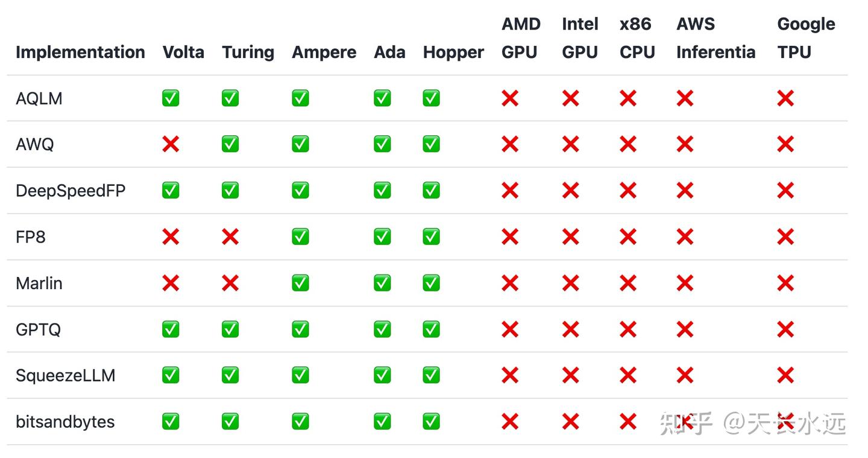Click the Zhihu author watermark text
The image size is (868, 458).
click(x=784, y=424)
